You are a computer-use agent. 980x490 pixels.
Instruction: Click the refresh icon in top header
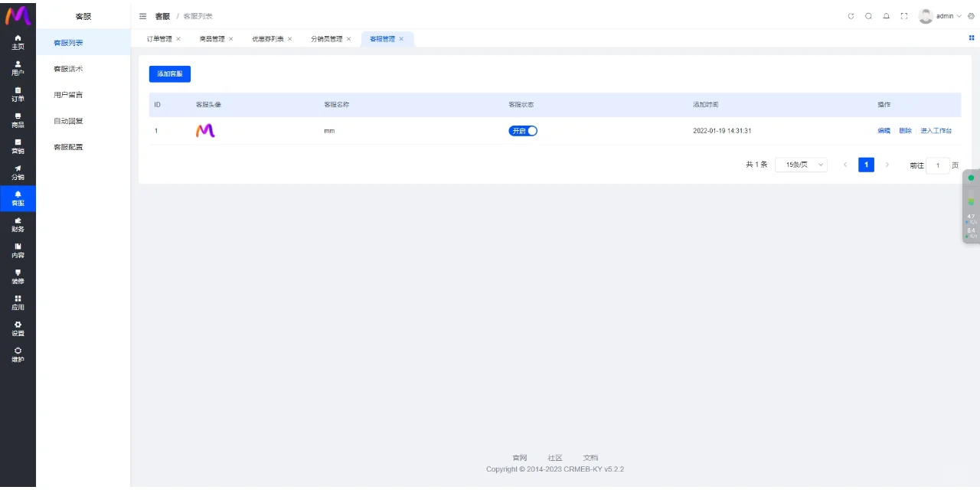[851, 16]
